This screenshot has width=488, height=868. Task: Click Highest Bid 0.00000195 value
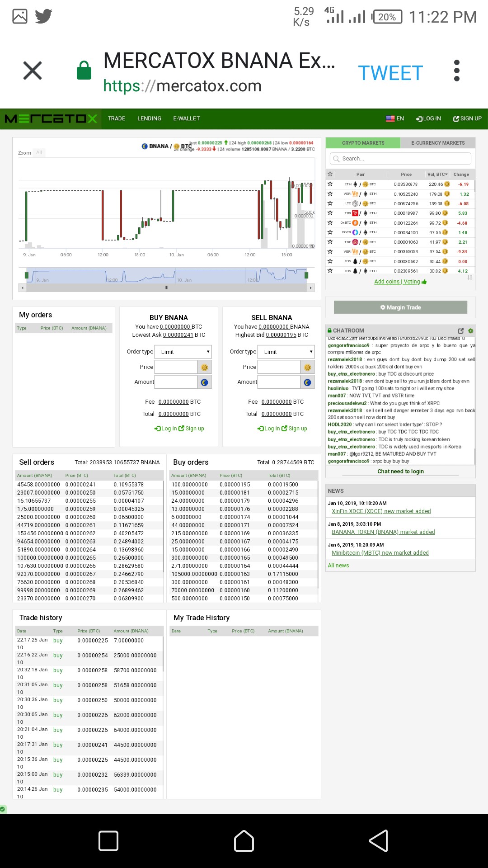click(281, 335)
